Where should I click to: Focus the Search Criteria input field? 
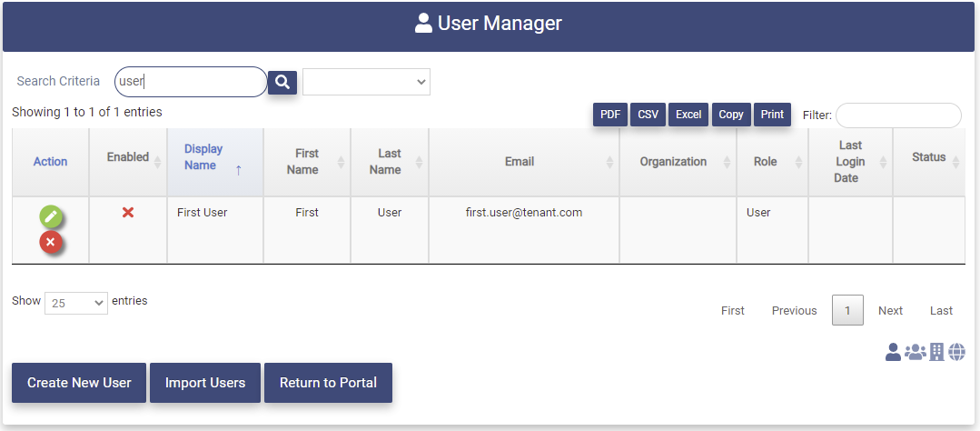tap(191, 81)
